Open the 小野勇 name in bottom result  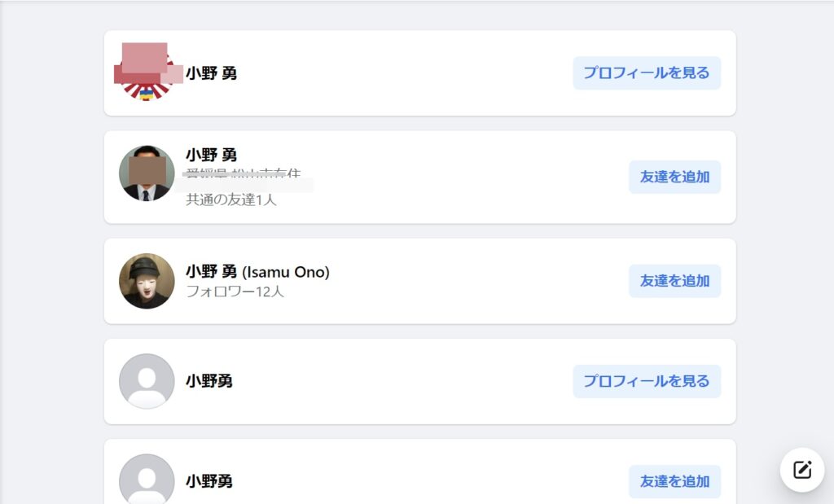[209, 481]
